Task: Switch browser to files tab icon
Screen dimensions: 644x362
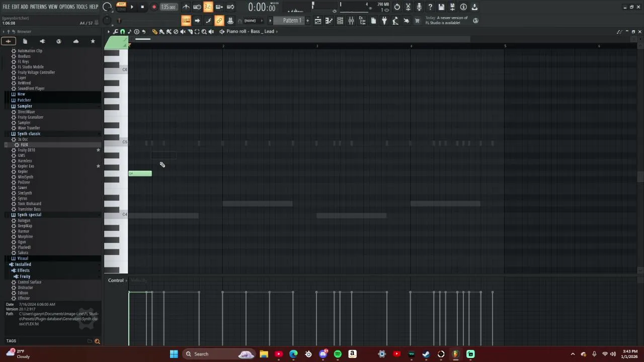Action: click(x=25, y=41)
